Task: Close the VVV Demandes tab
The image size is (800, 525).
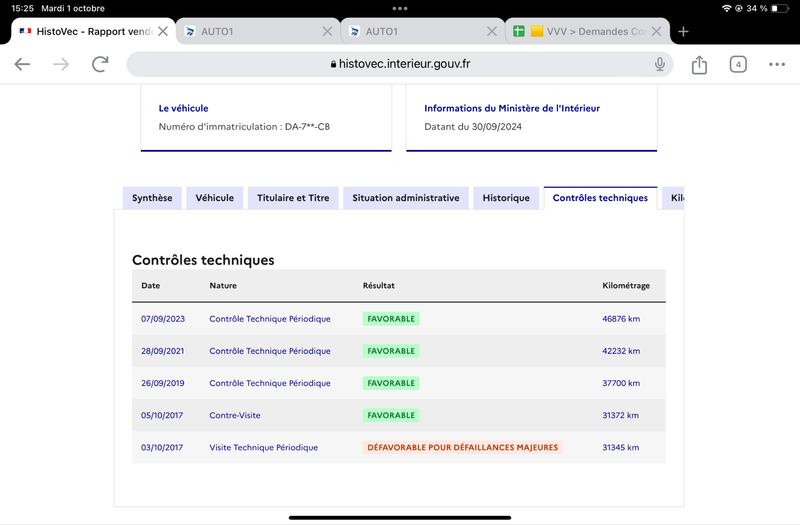Action: [657, 32]
